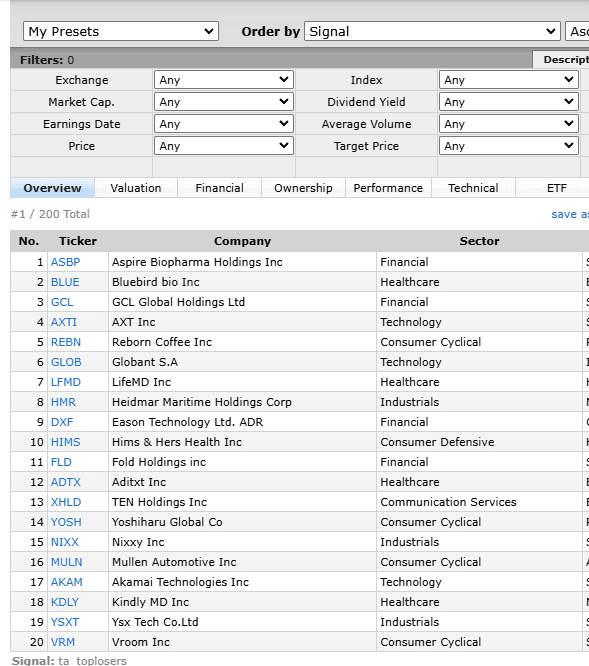Expand the Exchange filter dropdown
This screenshot has height=666, width=589.
pyautogui.click(x=224, y=80)
